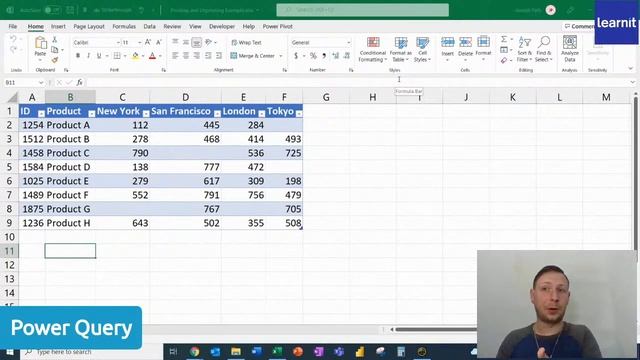Switch to the Power Pivot tab
Screen dimensions: 640x360
click(278, 26)
